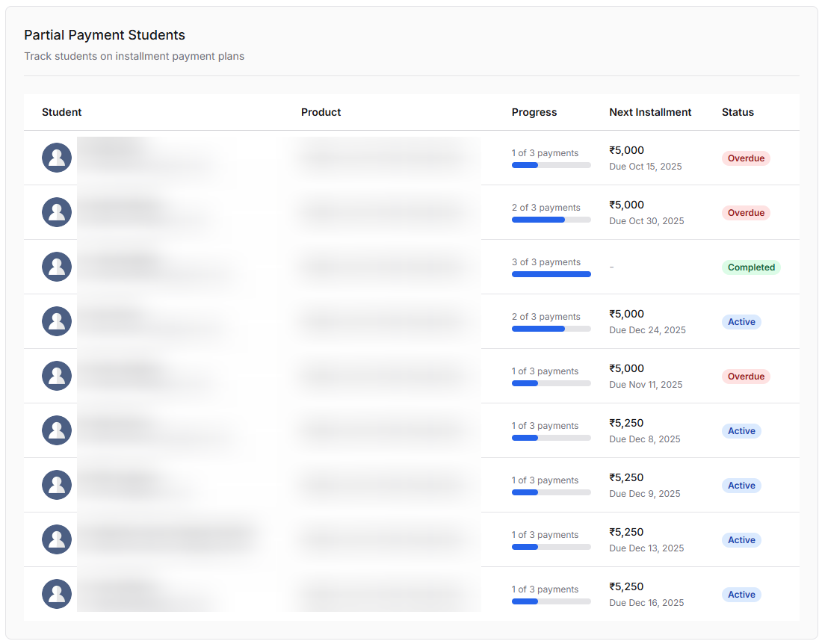Click progress bar for Oct 30 installment row
Image resolution: width=822 pixels, height=644 pixels.
[551, 220]
